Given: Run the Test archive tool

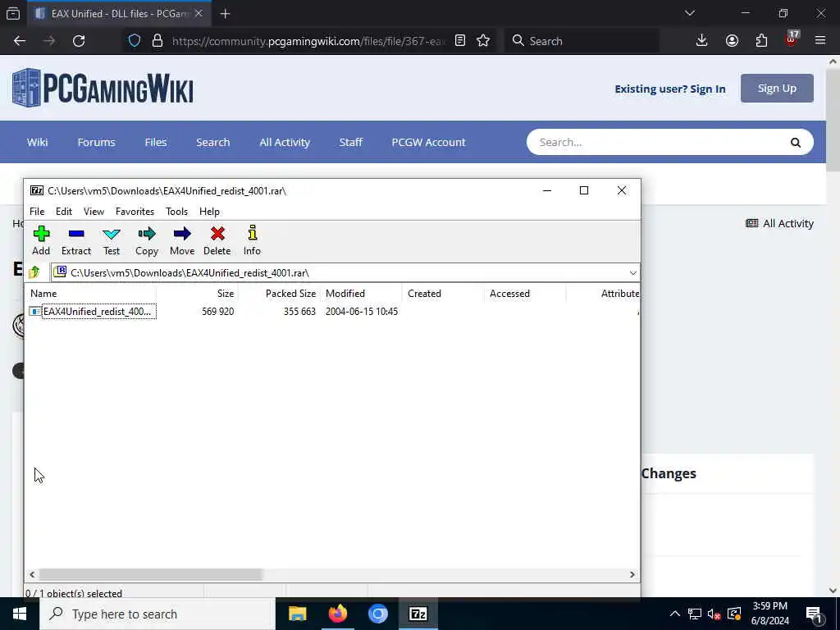Looking at the screenshot, I should 112,240.
